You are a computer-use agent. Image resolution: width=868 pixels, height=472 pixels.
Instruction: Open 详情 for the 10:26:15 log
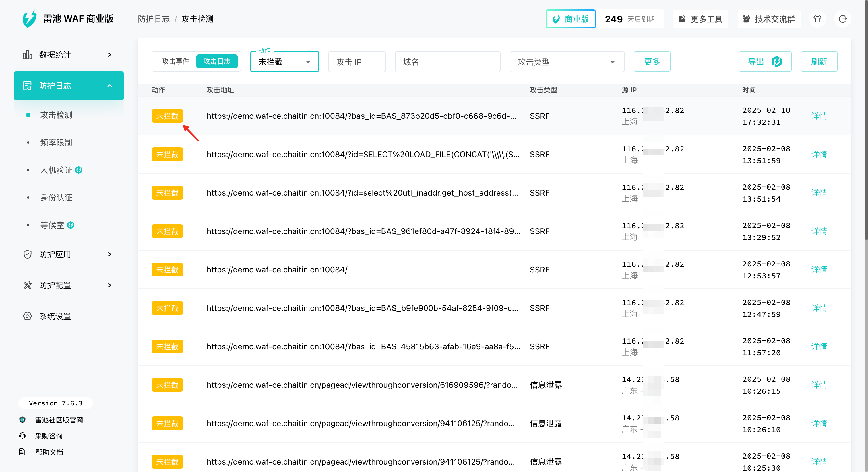point(819,385)
